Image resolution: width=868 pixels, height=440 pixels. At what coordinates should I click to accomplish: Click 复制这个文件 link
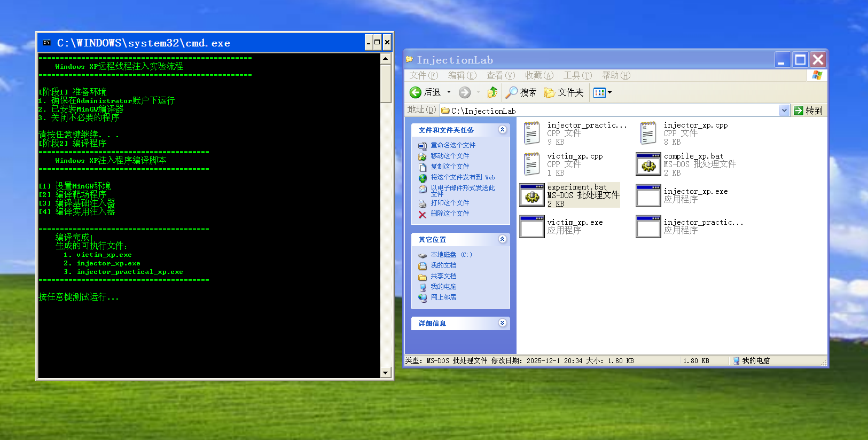tap(450, 167)
